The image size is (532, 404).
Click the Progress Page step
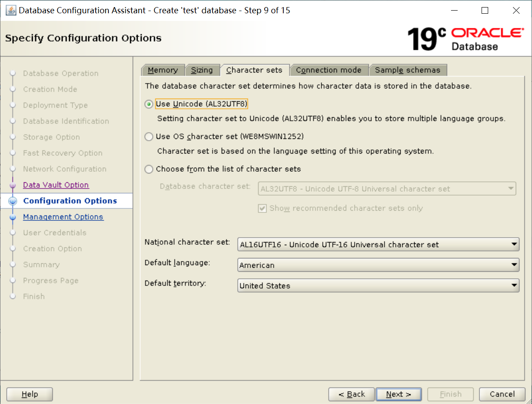coord(50,281)
